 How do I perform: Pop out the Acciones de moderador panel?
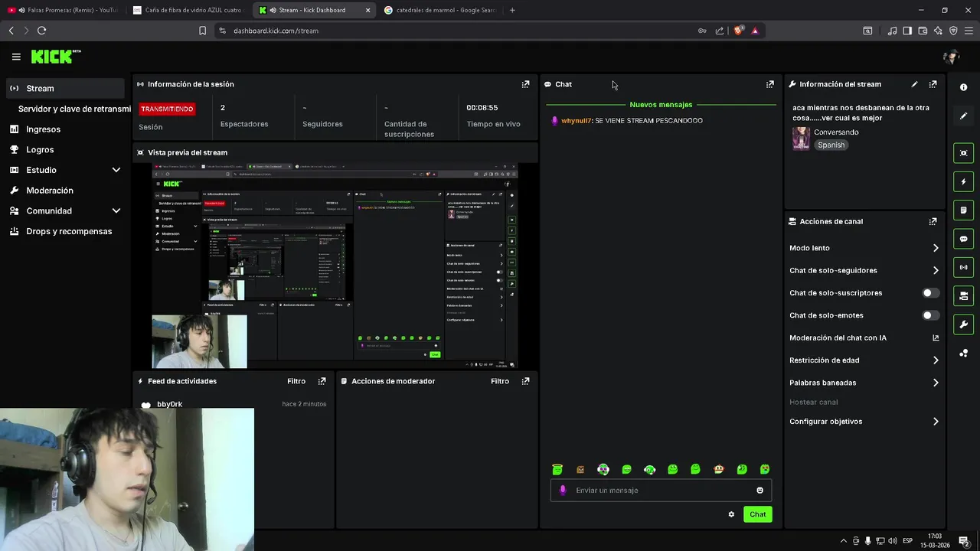click(525, 381)
